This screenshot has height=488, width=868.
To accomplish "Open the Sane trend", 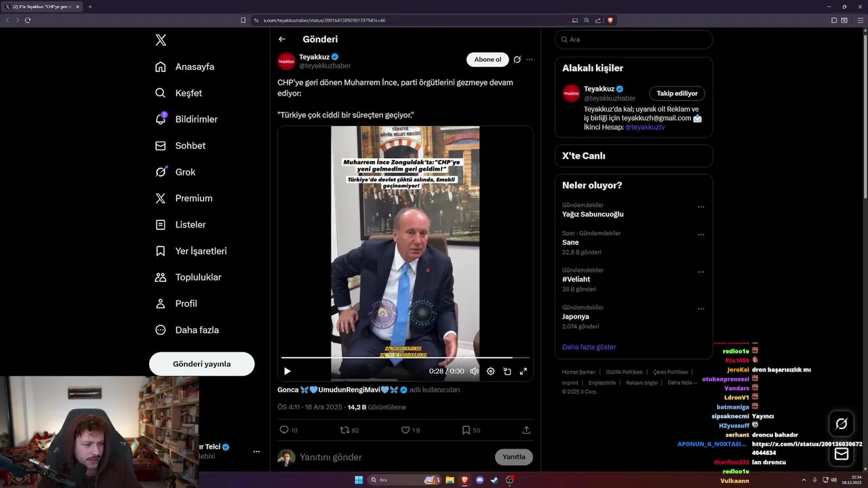I will [x=570, y=242].
